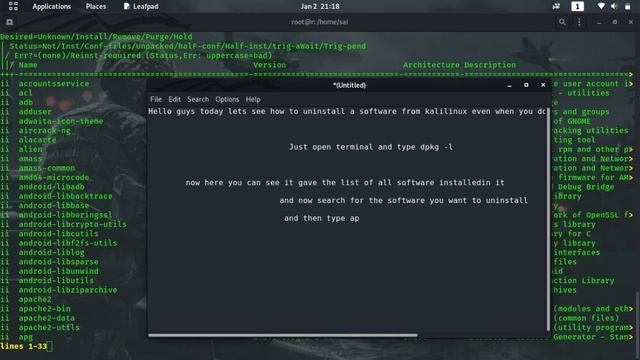Click 'android-libbacktrace' in the terminal

coord(65,196)
